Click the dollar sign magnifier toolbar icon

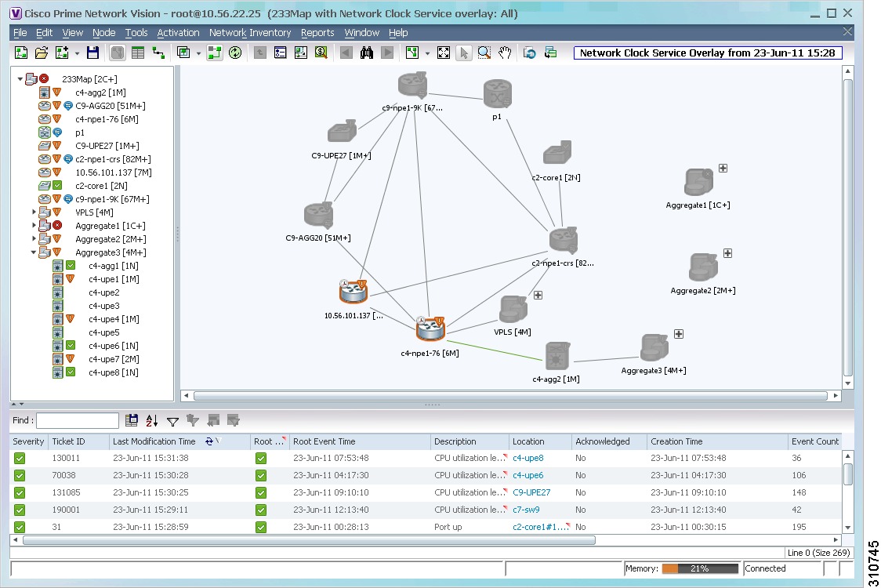pos(321,53)
